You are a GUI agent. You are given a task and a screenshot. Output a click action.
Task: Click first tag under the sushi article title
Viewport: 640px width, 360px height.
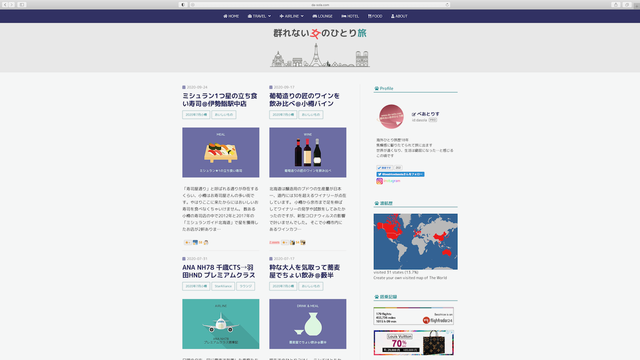pos(196,115)
